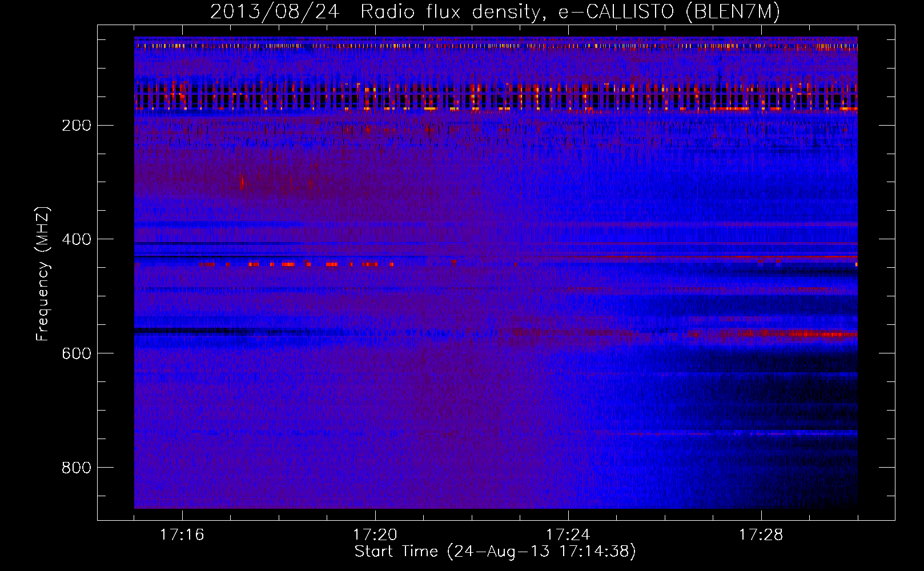The width and height of the screenshot is (924, 571).
Task: Click the 'Start Time (24-Aug-13 17:14:38)' label
Action: coord(495,552)
